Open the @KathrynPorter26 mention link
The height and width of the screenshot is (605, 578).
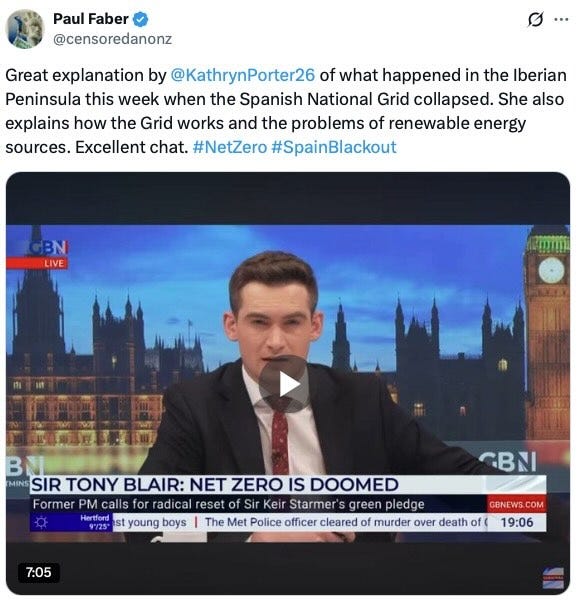242,75
